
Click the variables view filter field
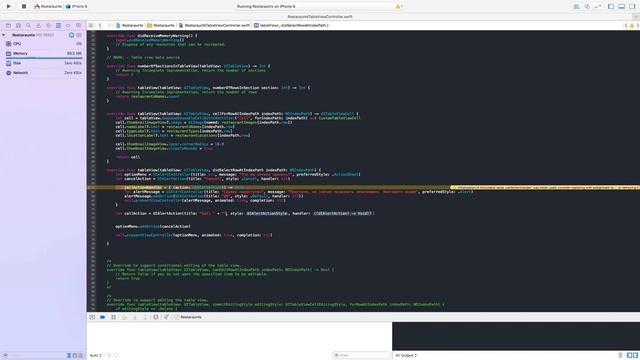361,356
